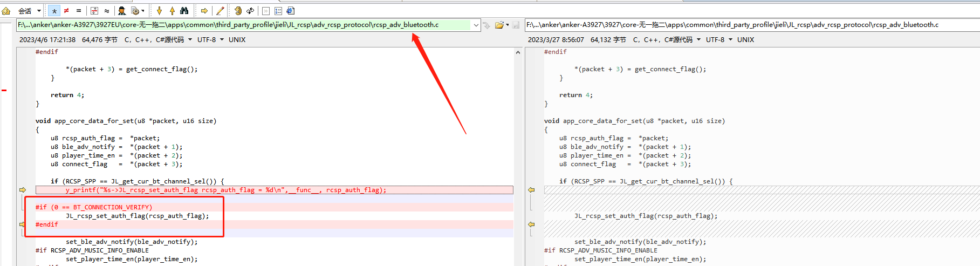Click the right file path field
Viewport: 980px width, 266px height.
click(x=752, y=25)
